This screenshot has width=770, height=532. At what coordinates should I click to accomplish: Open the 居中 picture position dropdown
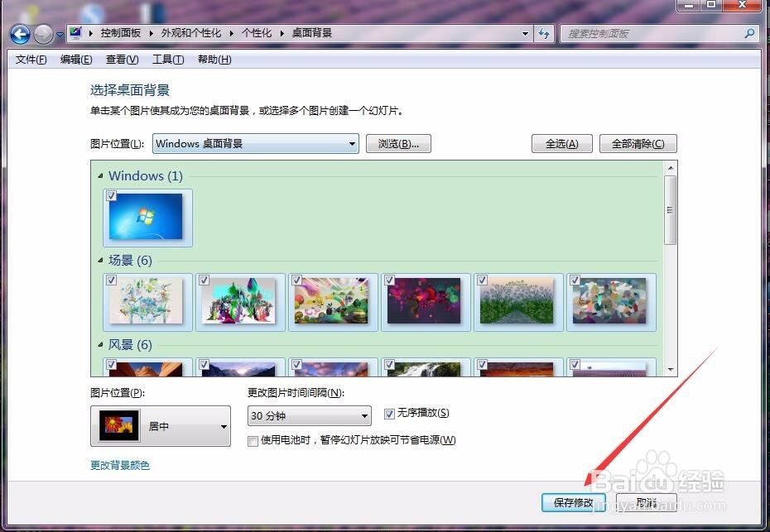[x=161, y=426]
